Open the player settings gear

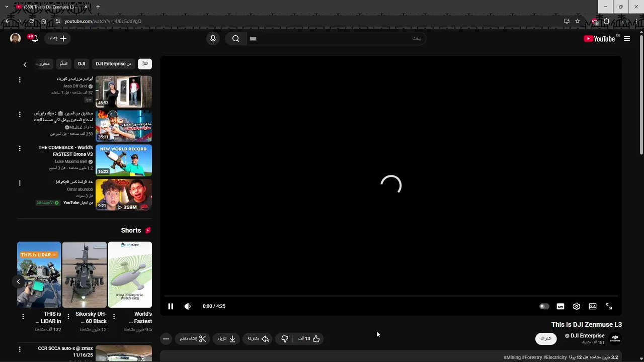click(577, 306)
